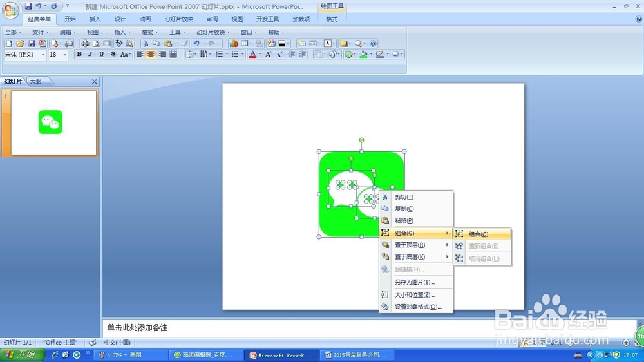Justify the text alignment
This screenshot has width=644, height=362.
[x=173, y=54]
